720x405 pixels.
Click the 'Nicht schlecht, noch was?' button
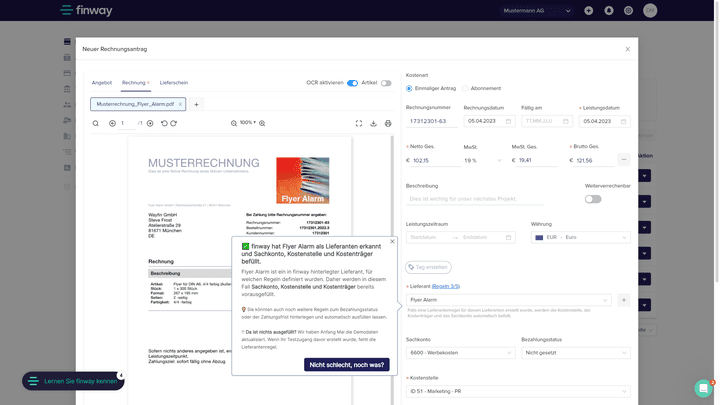[x=346, y=365]
